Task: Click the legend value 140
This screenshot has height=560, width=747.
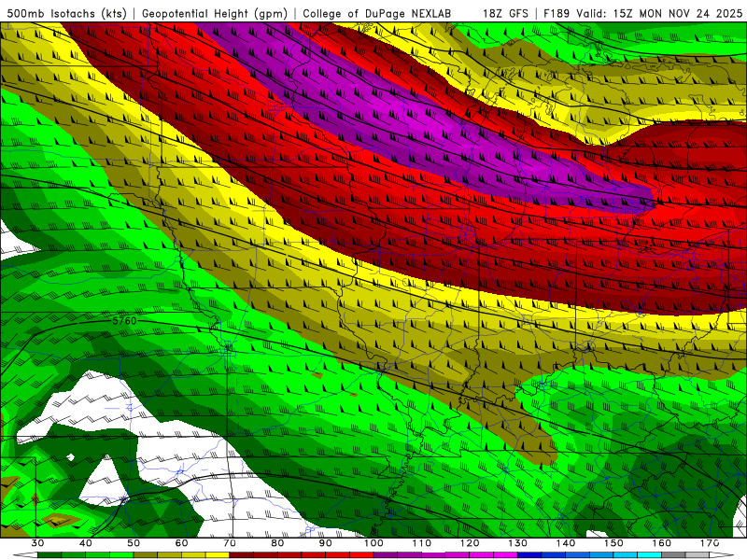Action: (566, 543)
